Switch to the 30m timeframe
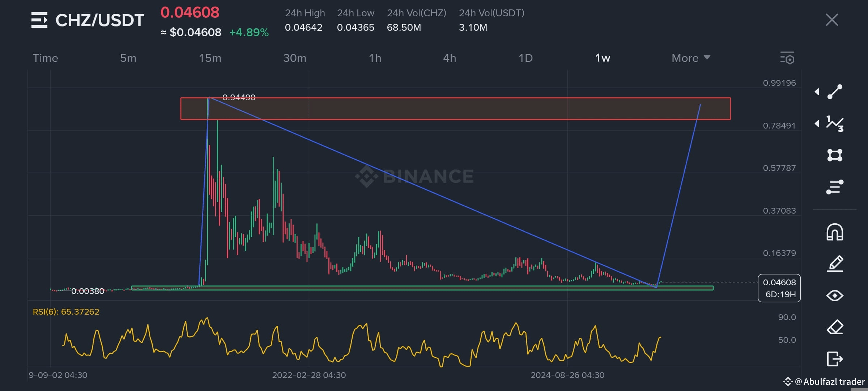The image size is (868, 391). (295, 58)
